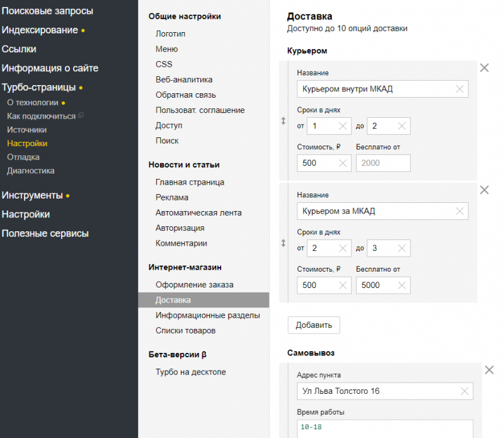Clear the 5000 free-delivery threshold value
504x438 pixels.
[x=402, y=285]
